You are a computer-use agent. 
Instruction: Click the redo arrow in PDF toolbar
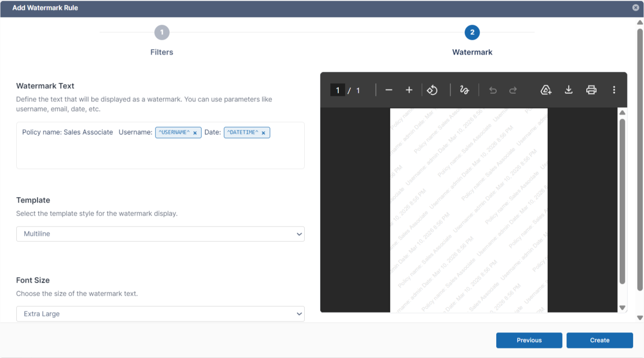(513, 90)
